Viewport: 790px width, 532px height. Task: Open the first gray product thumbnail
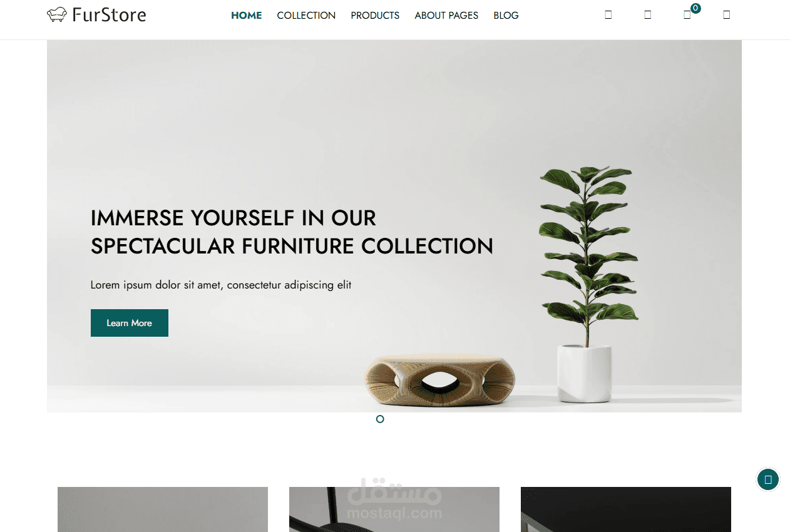[x=163, y=509]
